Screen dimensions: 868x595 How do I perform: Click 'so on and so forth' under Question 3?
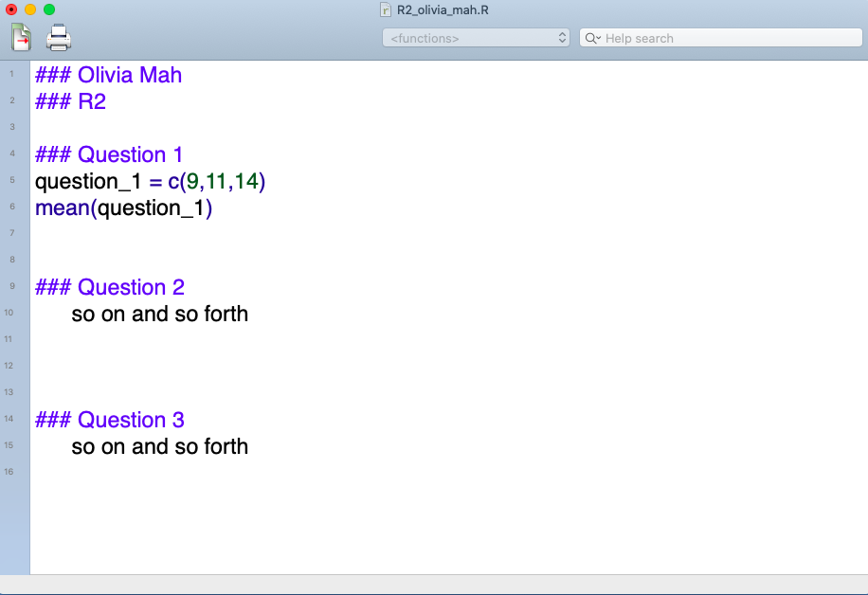click(x=160, y=446)
